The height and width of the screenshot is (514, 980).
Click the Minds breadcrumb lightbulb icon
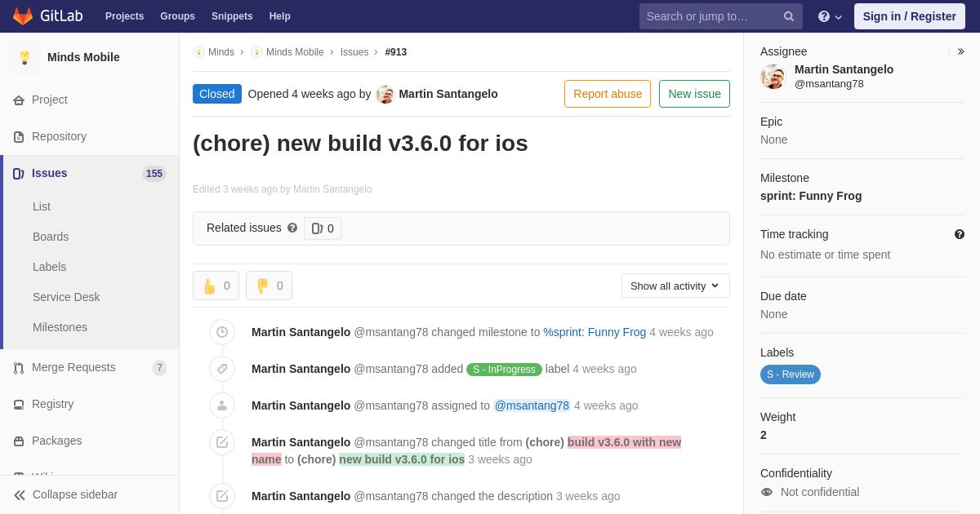tap(198, 52)
